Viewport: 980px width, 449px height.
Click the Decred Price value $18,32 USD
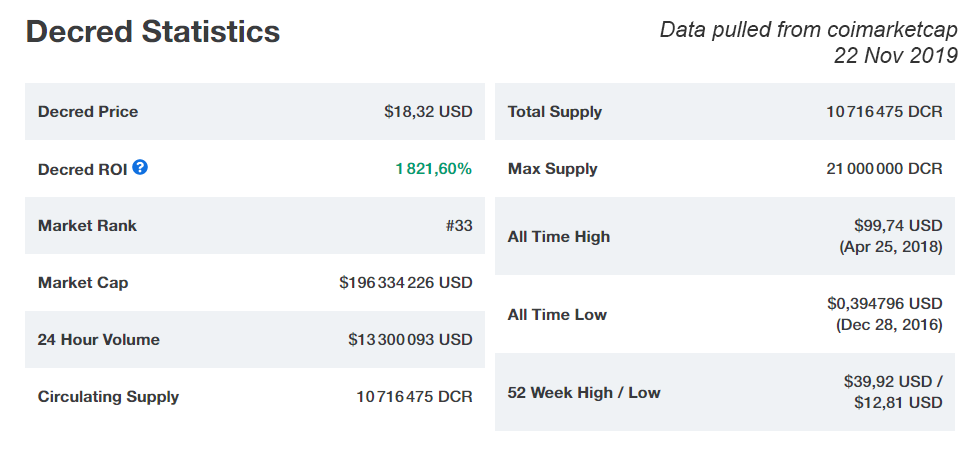(428, 111)
